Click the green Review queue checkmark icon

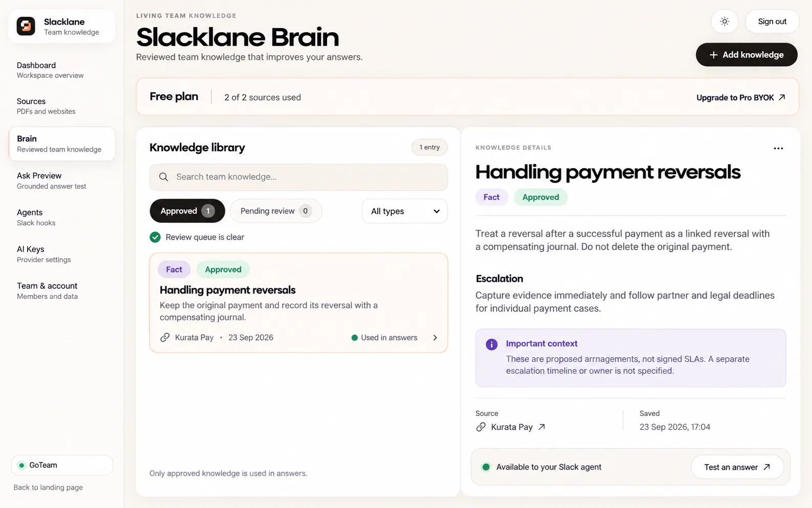point(155,237)
